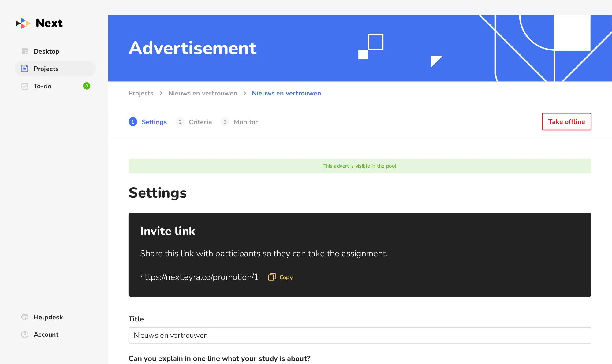Click the To-do checkmark icon
The image size is (612, 364).
25,86
